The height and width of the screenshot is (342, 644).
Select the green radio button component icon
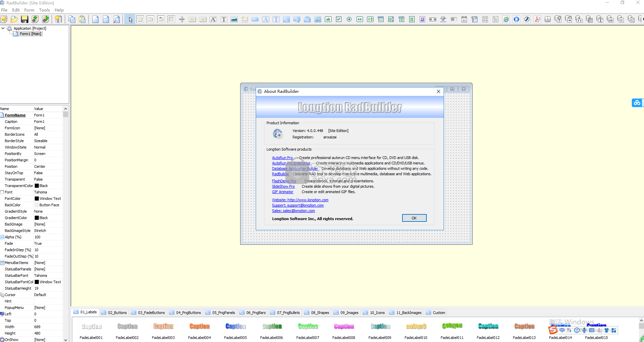[x=349, y=19]
